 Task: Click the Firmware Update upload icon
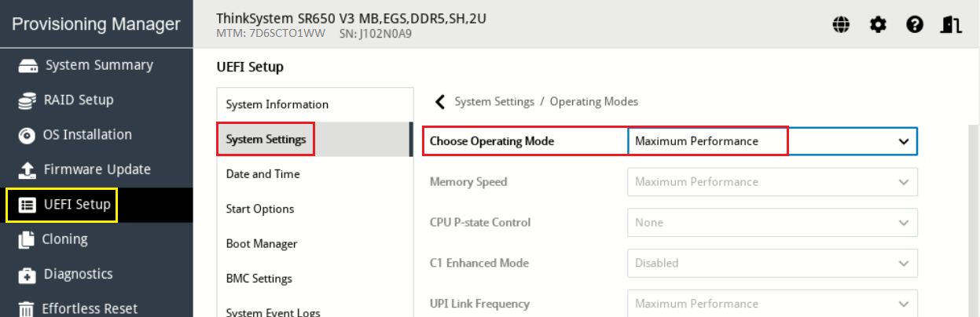pyautogui.click(x=28, y=169)
